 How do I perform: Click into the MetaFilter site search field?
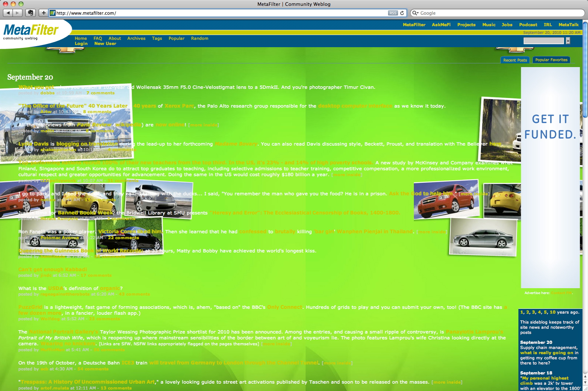click(x=543, y=41)
